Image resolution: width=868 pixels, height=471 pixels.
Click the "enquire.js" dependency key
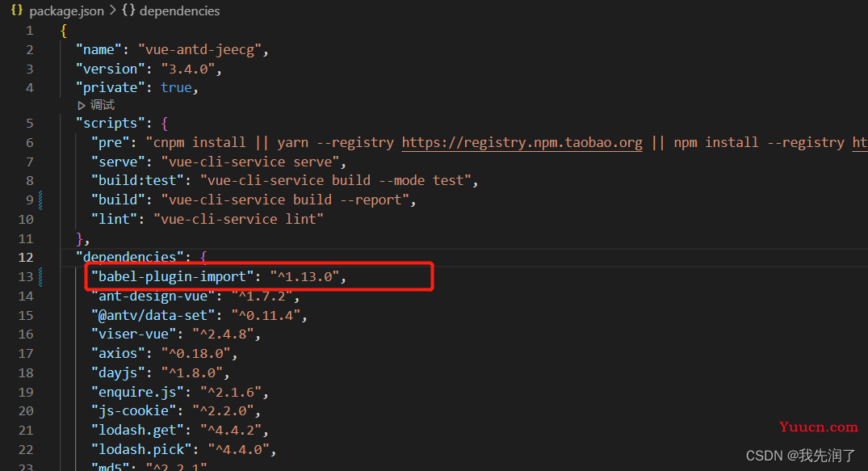pos(137,393)
